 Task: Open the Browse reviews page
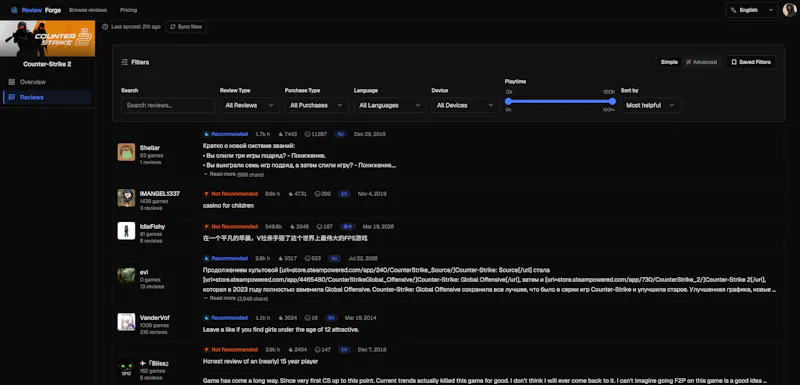pos(88,10)
